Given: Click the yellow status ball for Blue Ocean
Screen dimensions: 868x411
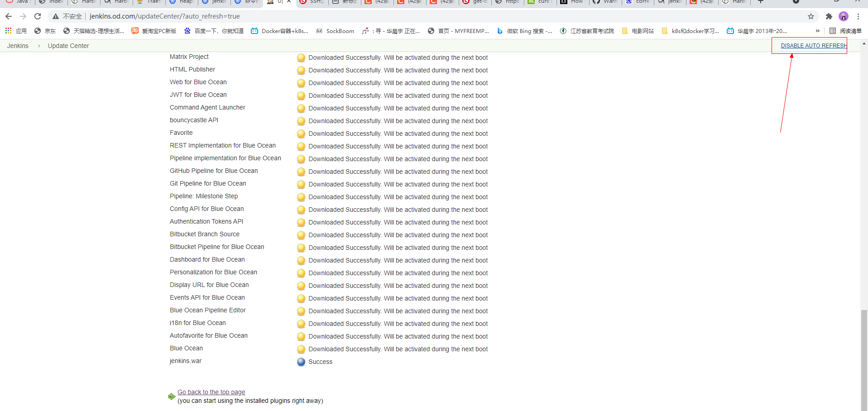Looking at the screenshot, I should tap(301, 349).
